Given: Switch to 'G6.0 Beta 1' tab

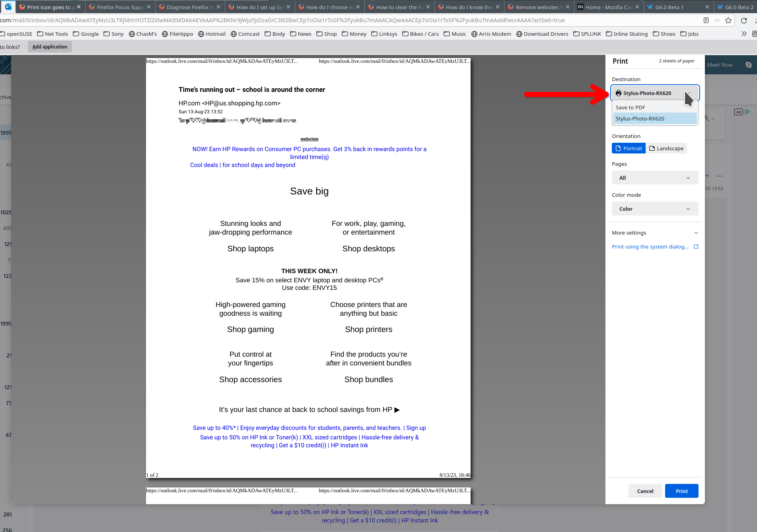Looking at the screenshot, I should click(x=678, y=7).
